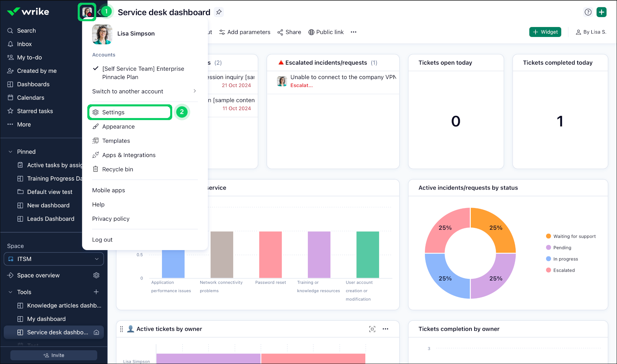Click the Invite button
This screenshot has height=364, width=617.
click(x=54, y=355)
